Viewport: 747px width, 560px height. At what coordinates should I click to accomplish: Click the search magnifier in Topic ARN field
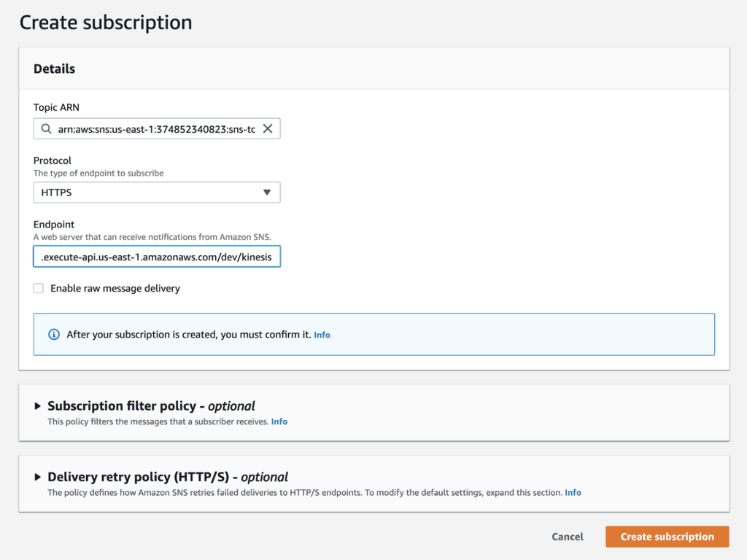[x=46, y=129]
